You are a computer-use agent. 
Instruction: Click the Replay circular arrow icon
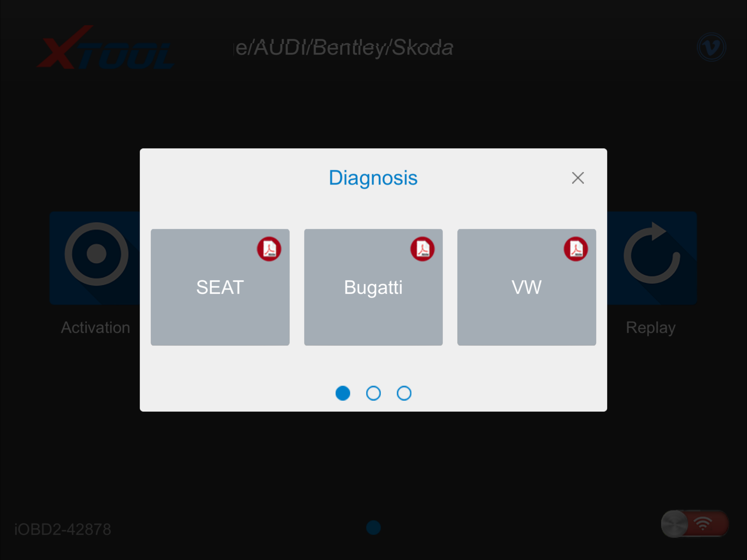coord(652,254)
